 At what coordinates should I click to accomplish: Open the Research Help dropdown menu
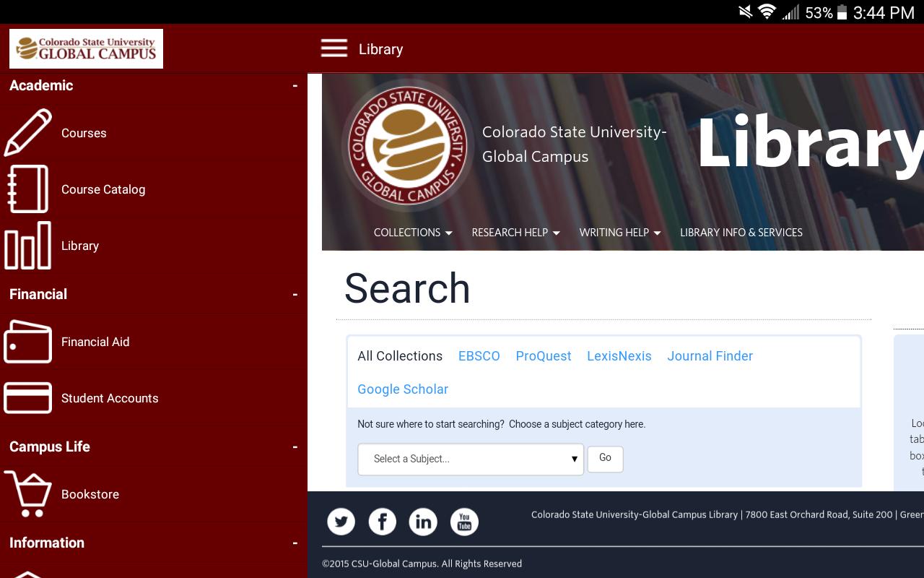pyautogui.click(x=515, y=233)
